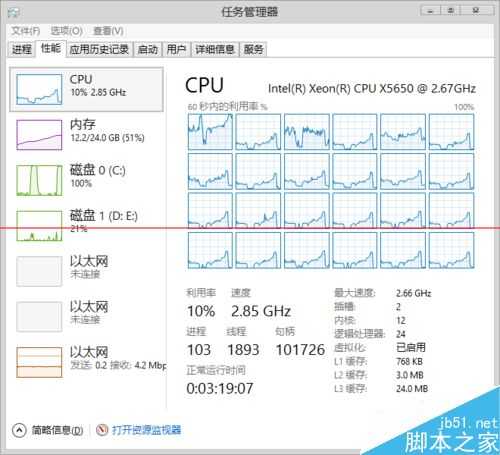Select 磁盘 1 (D: E:) graph thumbnail
Image resolution: width=500 pixels, height=455 pixels.
click(39, 226)
